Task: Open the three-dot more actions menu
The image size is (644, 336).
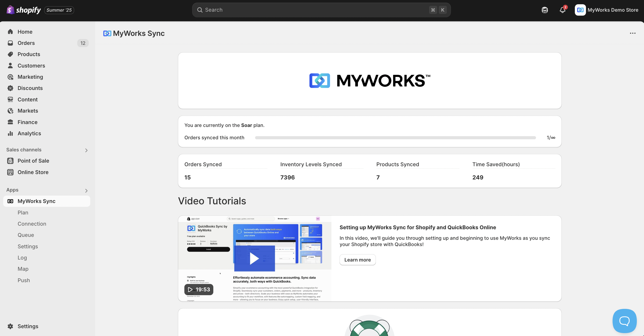Action: 633,33
